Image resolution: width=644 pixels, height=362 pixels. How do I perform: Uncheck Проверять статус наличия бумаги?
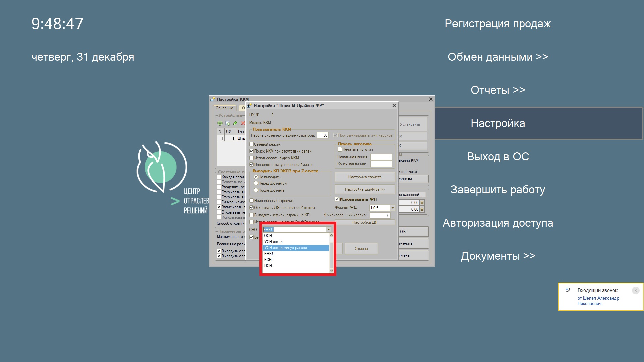coord(251,165)
